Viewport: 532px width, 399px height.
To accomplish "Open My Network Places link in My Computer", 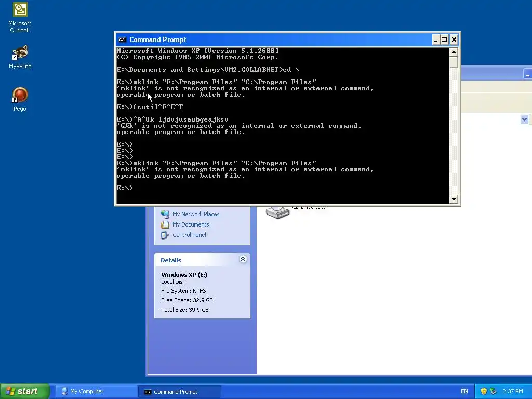I will (196, 214).
